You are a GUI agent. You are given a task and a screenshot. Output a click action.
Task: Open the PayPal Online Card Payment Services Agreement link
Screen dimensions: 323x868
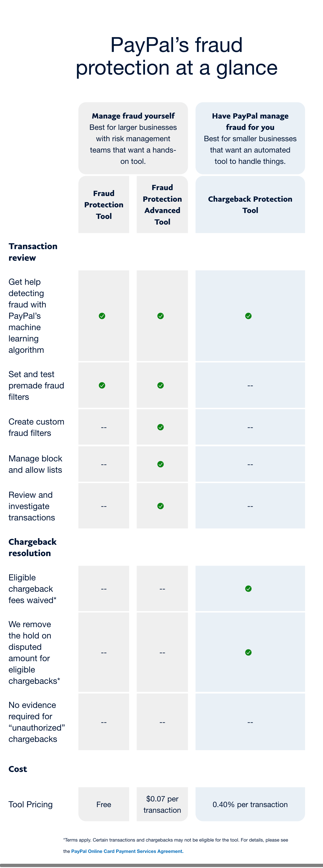pos(127,851)
